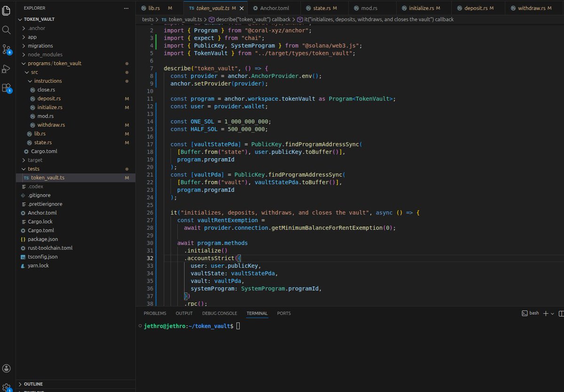Open close.rs in the explorer
Image resolution: width=564 pixels, height=392 pixels.
pos(76,89)
